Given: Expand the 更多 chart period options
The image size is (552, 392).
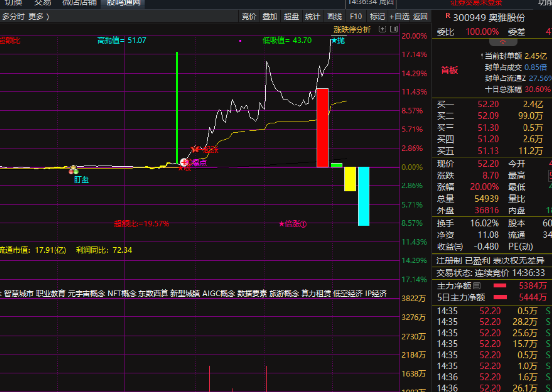Looking at the screenshot, I should [39, 16].
